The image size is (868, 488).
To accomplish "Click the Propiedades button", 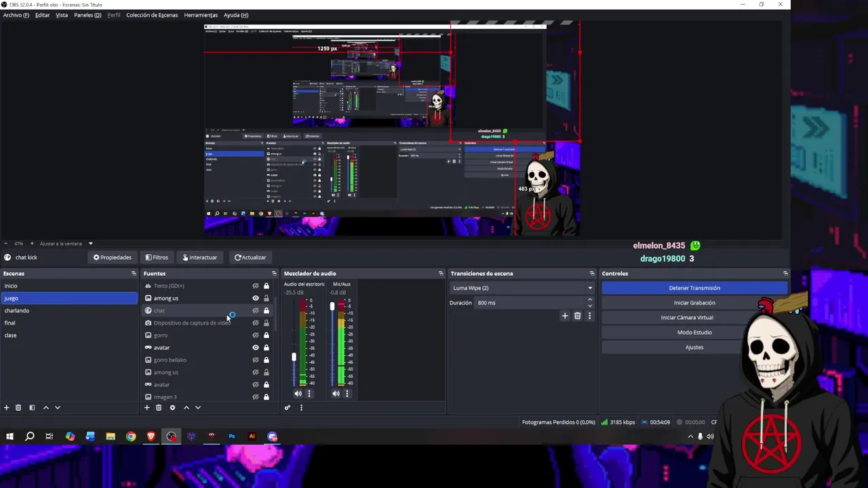I will (113, 258).
